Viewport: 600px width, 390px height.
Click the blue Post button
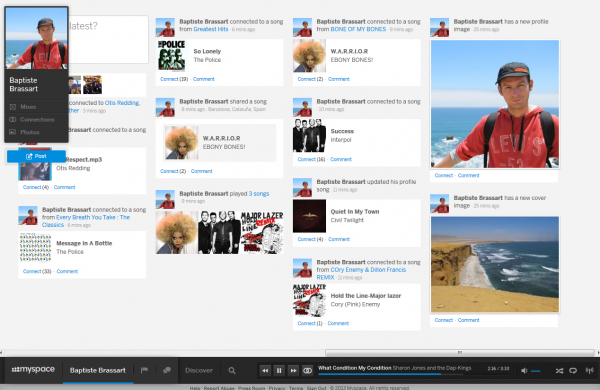tap(36, 156)
